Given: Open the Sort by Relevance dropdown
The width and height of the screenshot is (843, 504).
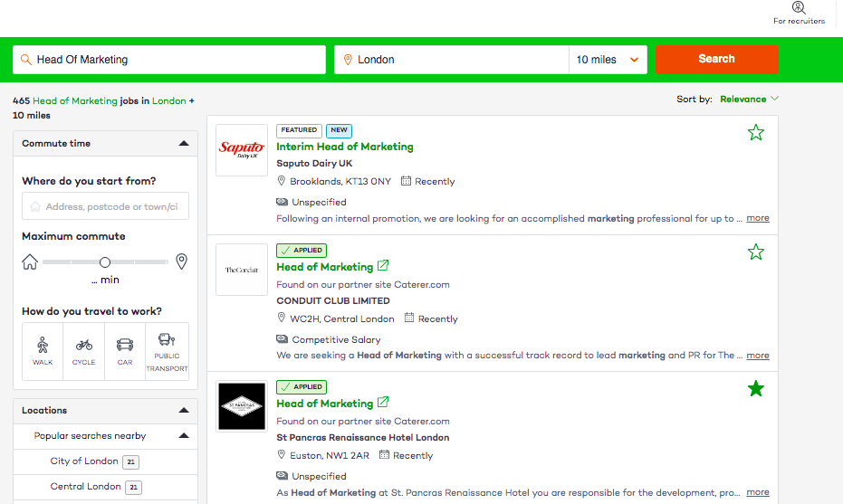Looking at the screenshot, I should pyautogui.click(x=749, y=99).
